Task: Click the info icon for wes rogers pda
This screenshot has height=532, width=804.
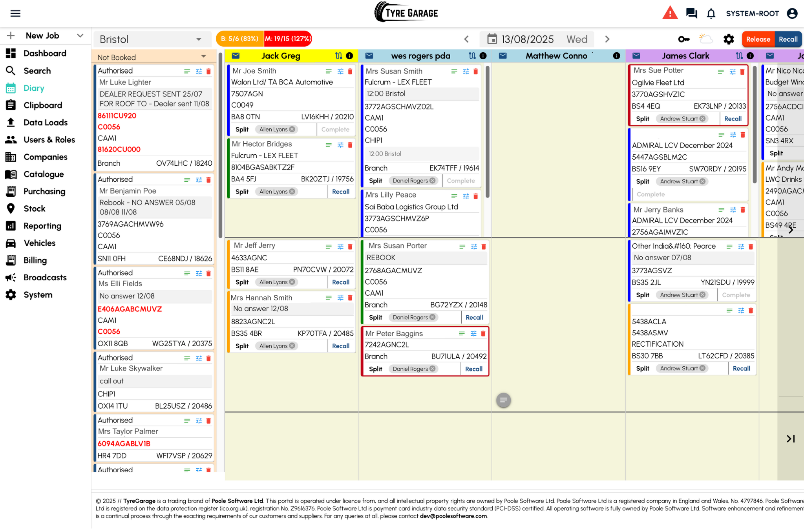Action: (x=483, y=56)
